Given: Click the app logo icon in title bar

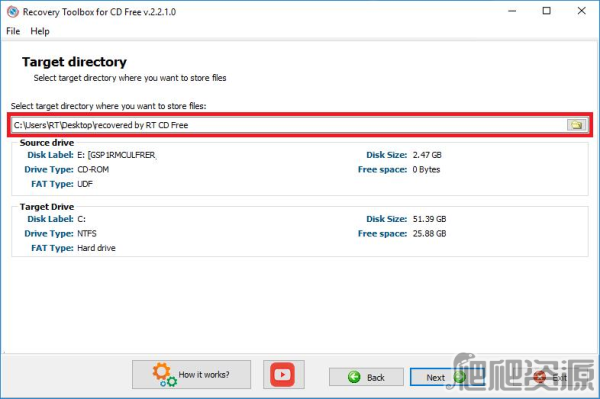Looking at the screenshot, I should pyautogui.click(x=13, y=12).
